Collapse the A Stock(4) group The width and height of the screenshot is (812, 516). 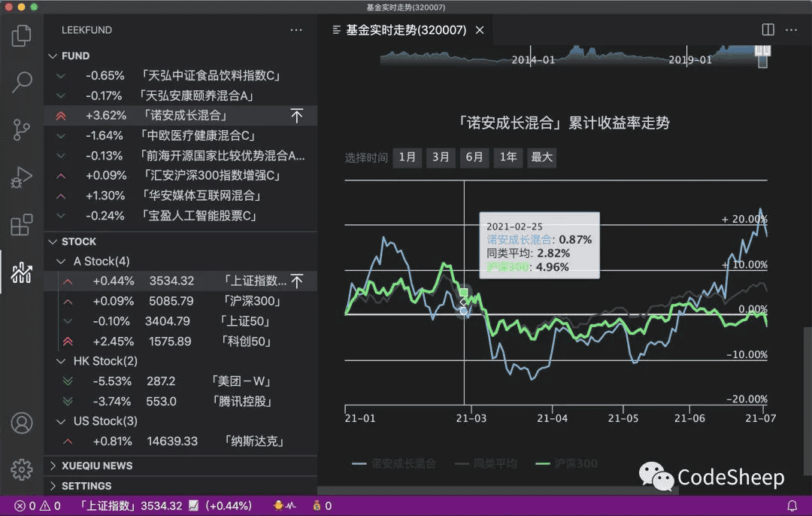(x=61, y=261)
